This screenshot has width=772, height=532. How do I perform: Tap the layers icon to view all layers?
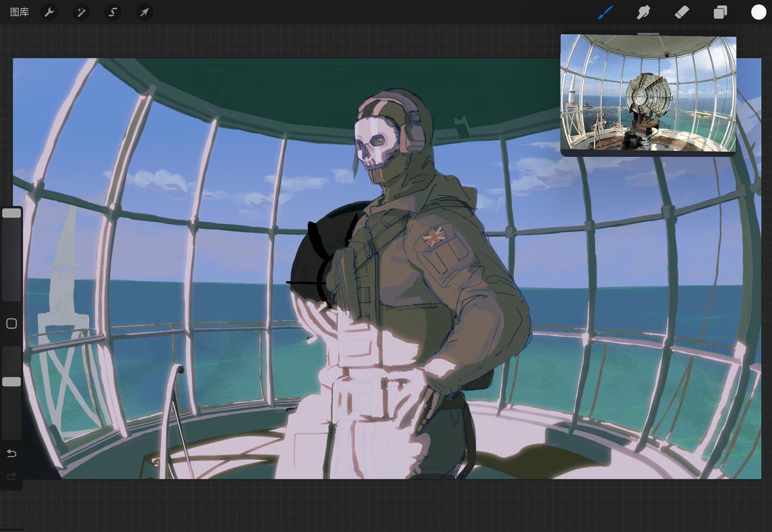720,12
